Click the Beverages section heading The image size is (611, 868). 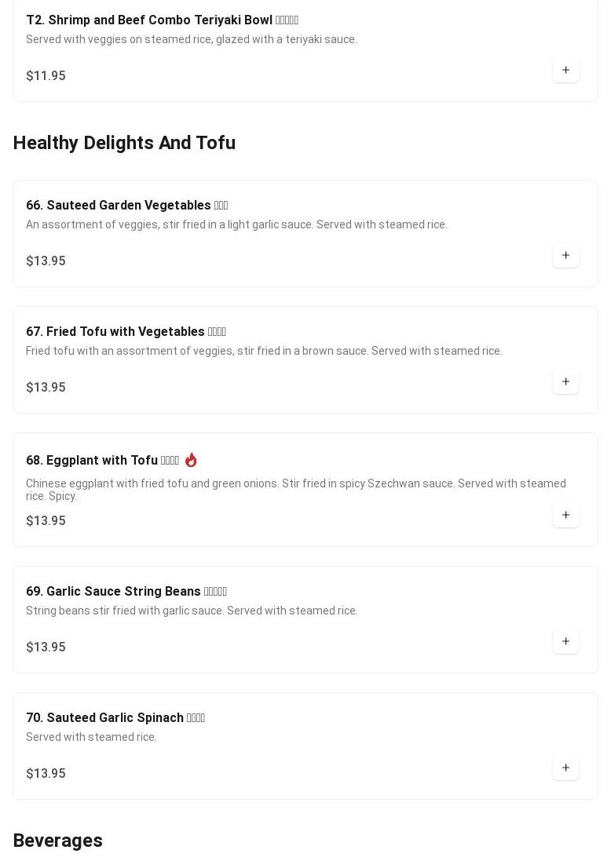point(58,841)
